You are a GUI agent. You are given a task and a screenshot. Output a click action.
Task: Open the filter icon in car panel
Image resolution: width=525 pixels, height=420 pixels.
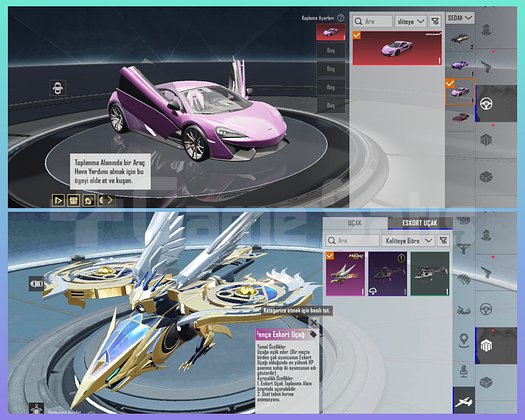click(x=435, y=21)
